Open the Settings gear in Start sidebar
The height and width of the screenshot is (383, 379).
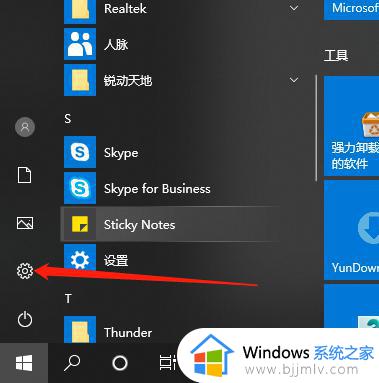coord(25,271)
